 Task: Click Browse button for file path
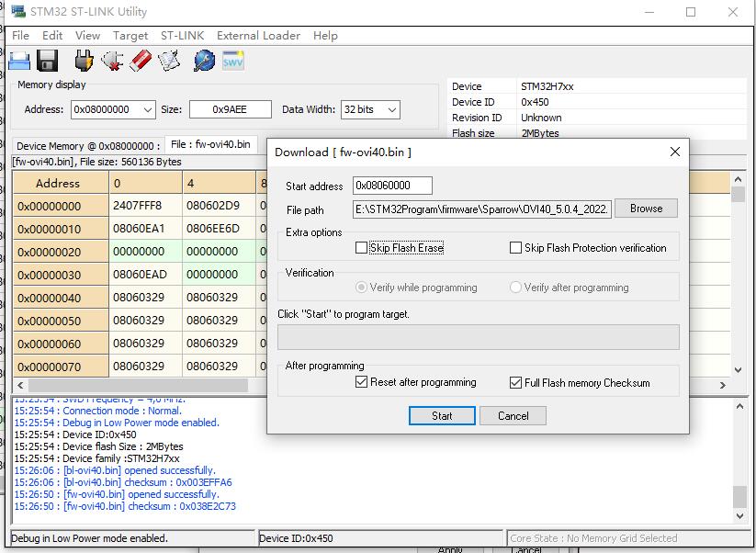point(646,209)
